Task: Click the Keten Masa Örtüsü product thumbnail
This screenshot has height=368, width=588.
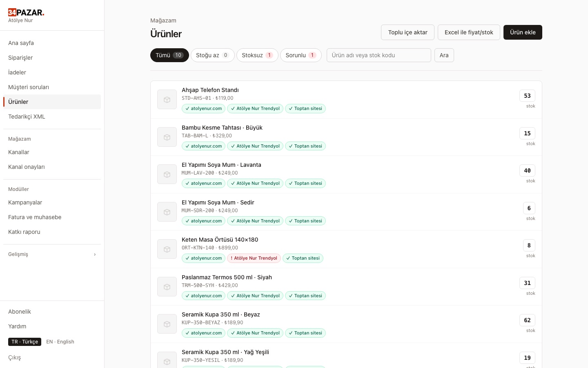Action: (x=167, y=249)
